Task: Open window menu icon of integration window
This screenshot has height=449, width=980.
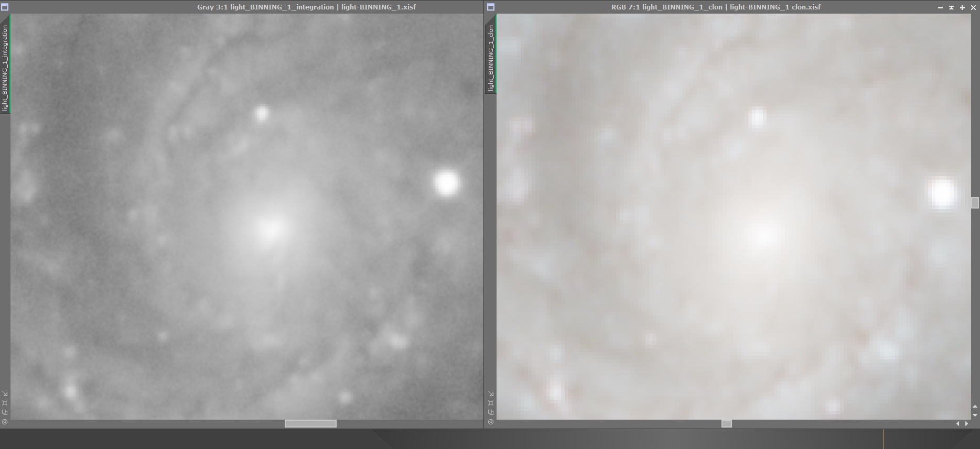Action: pyautogui.click(x=5, y=7)
